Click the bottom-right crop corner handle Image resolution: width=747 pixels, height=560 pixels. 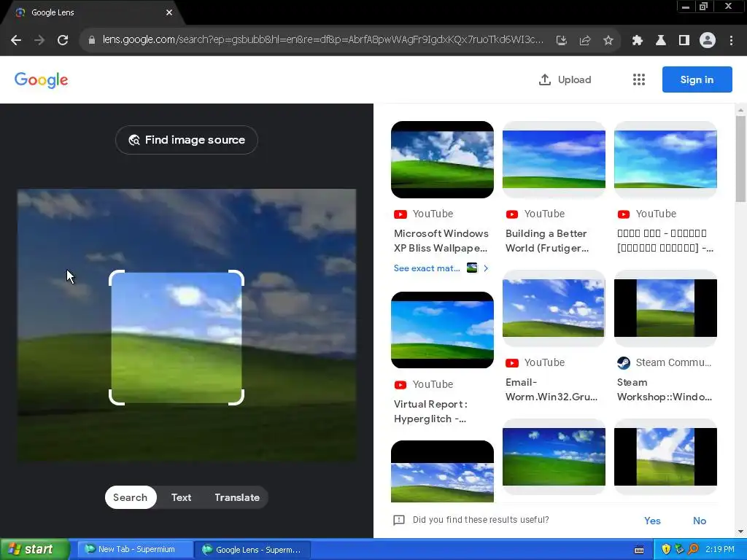coord(237,398)
